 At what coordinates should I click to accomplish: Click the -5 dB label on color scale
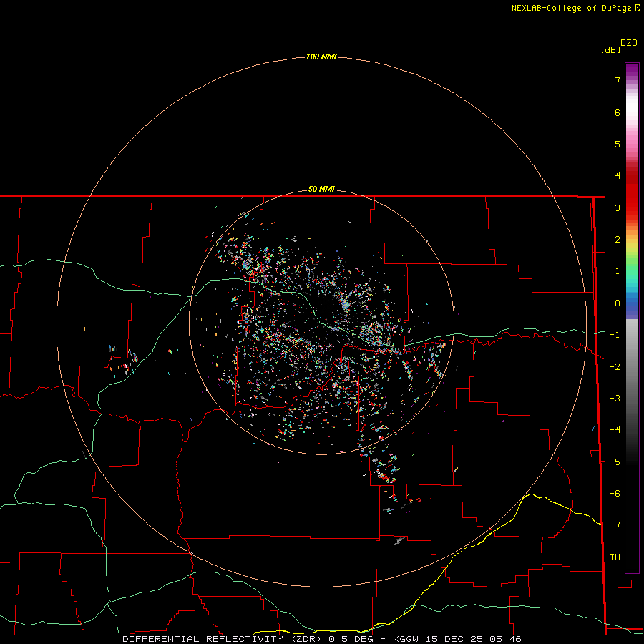click(x=615, y=462)
